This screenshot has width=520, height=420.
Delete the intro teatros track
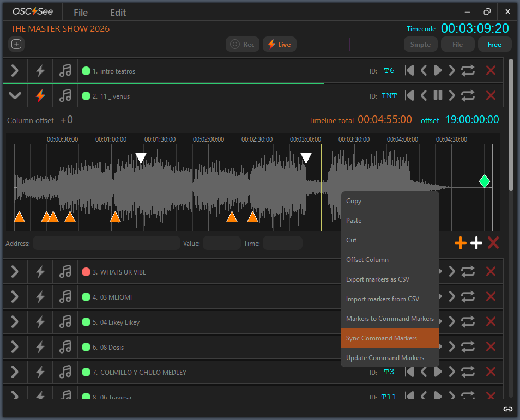pos(491,71)
